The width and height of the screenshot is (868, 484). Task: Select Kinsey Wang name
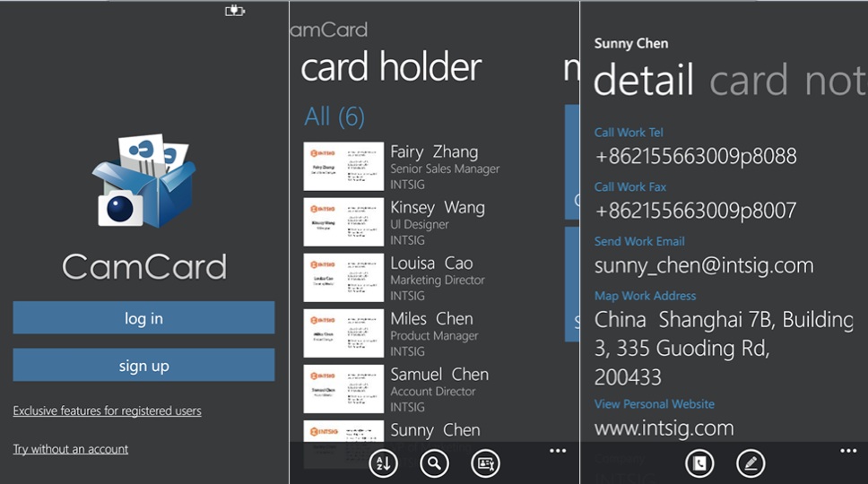(438, 207)
